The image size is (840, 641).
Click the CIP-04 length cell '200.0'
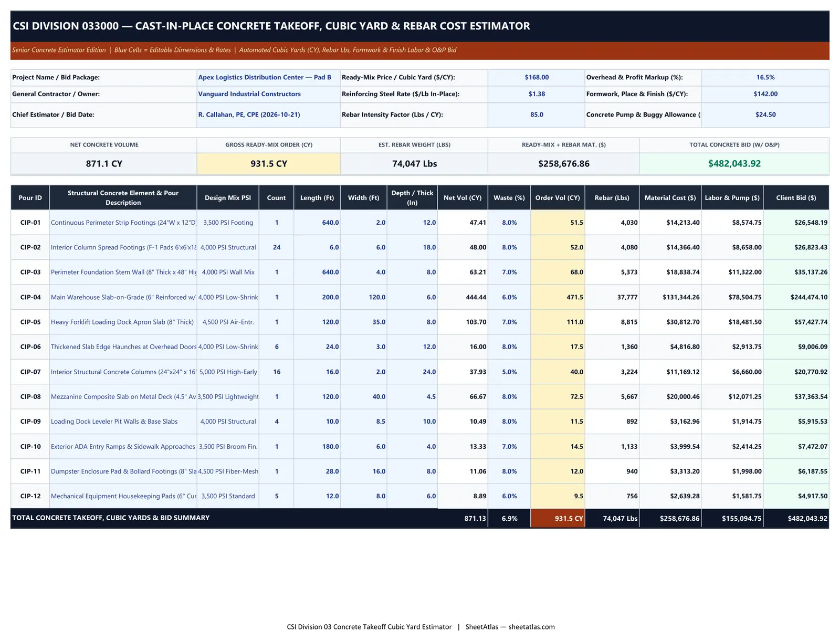click(317, 297)
